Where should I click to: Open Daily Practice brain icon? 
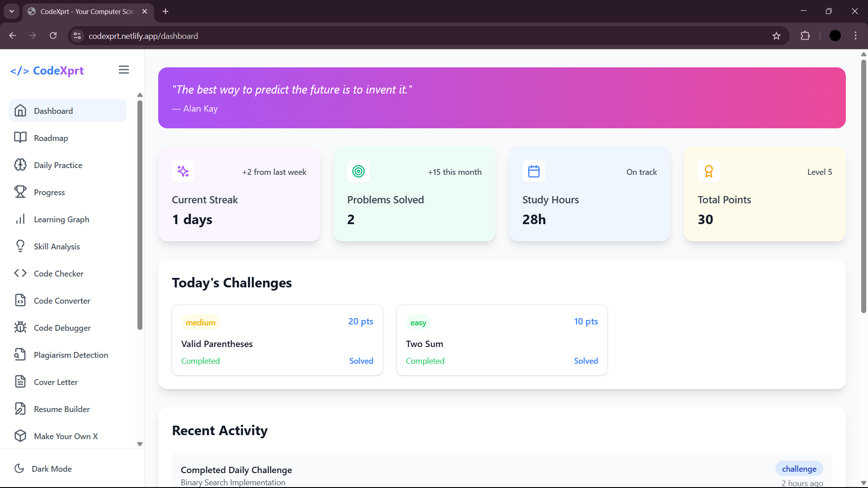(20, 164)
